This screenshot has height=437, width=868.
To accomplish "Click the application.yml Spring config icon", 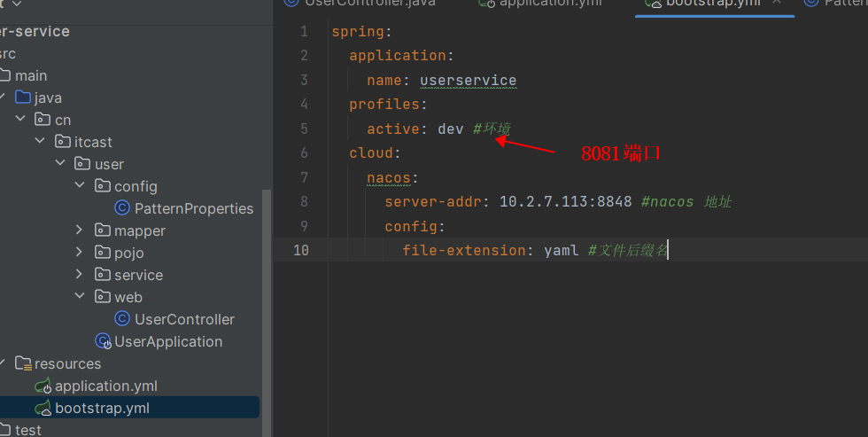I will click(x=43, y=386).
